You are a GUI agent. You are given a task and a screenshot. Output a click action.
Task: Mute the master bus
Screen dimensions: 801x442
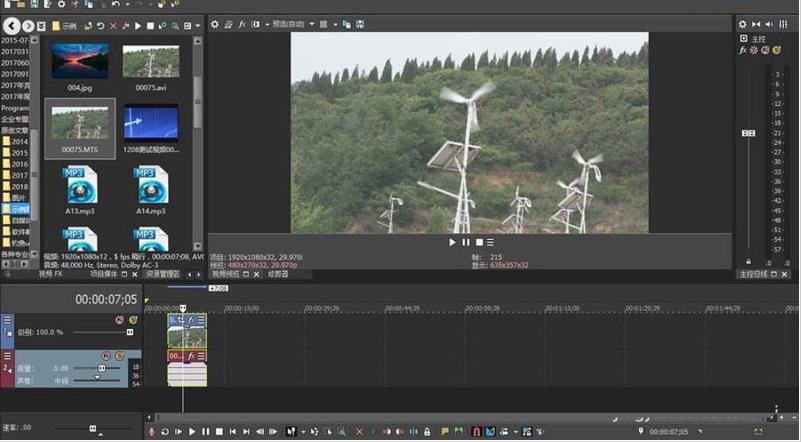click(765, 50)
